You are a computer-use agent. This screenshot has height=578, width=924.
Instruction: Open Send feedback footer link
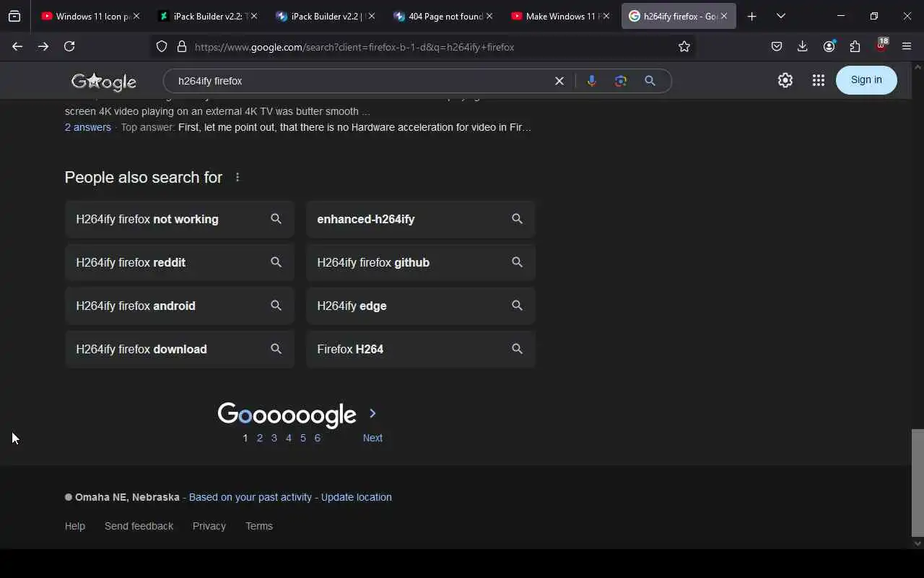pyautogui.click(x=139, y=526)
